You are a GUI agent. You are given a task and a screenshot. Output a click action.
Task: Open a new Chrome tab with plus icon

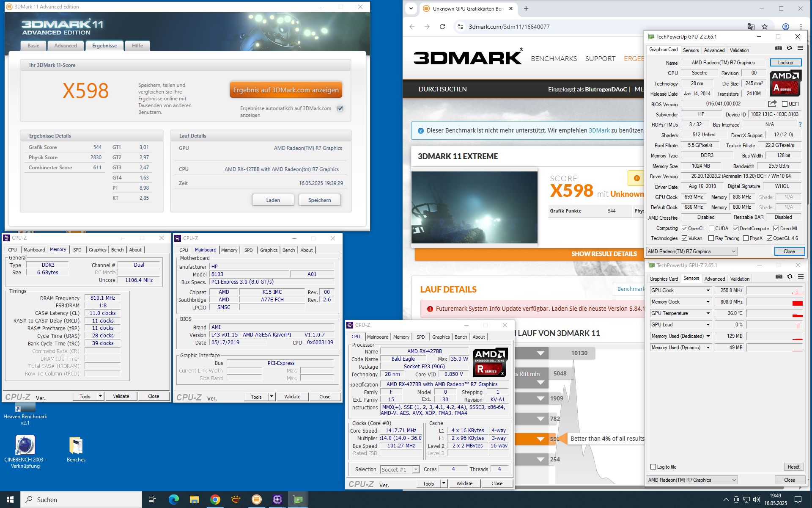[526, 8]
